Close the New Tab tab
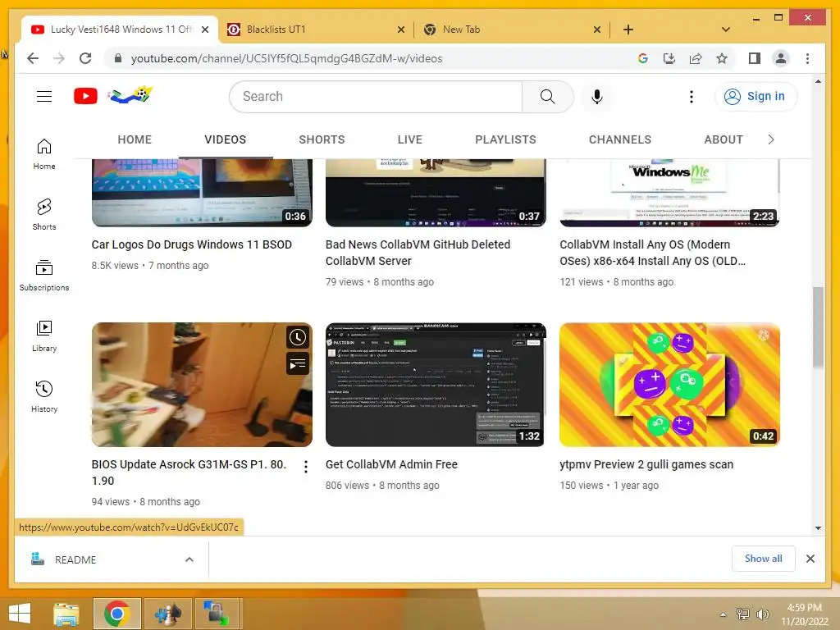Image resolution: width=840 pixels, height=630 pixels. tap(597, 30)
